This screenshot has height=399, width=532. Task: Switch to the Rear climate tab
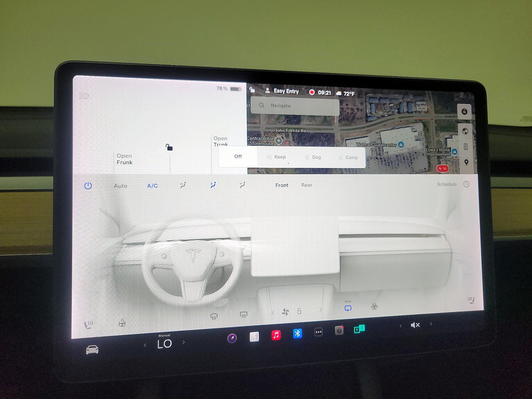point(306,185)
